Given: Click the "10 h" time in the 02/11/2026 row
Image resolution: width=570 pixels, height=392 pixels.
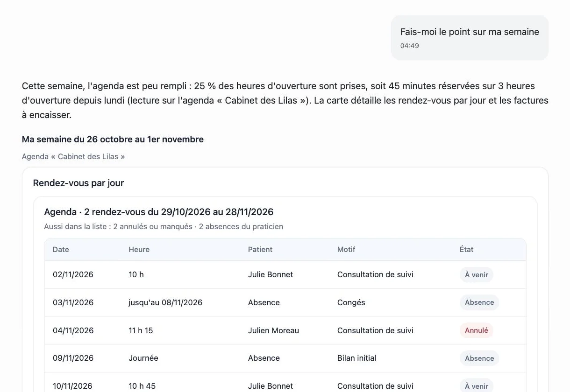Looking at the screenshot, I should pyautogui.click(x=136, y=274).
